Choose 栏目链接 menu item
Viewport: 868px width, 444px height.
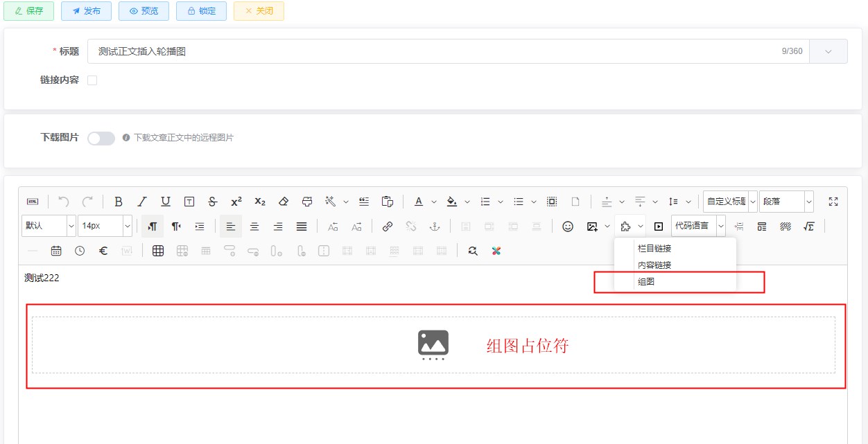654,248
